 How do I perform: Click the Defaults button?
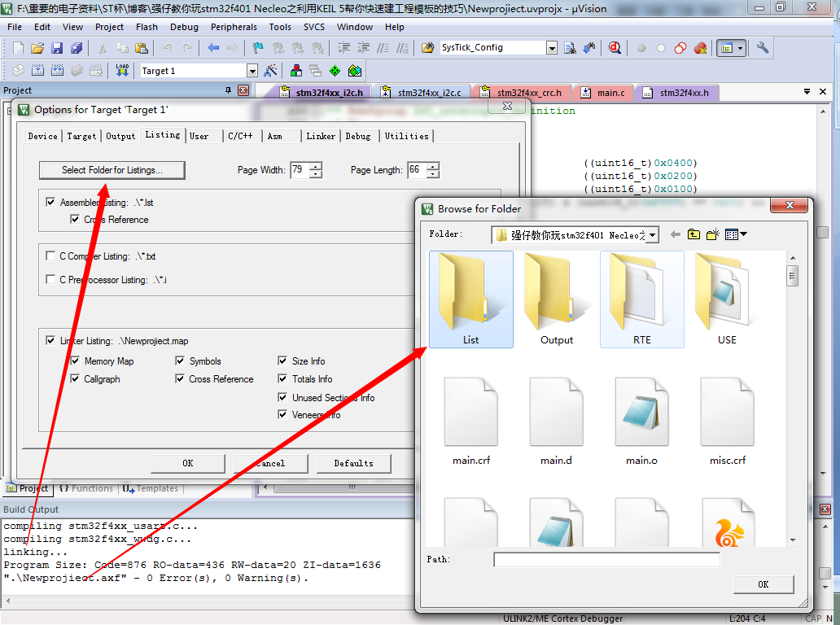click(353, 463)
